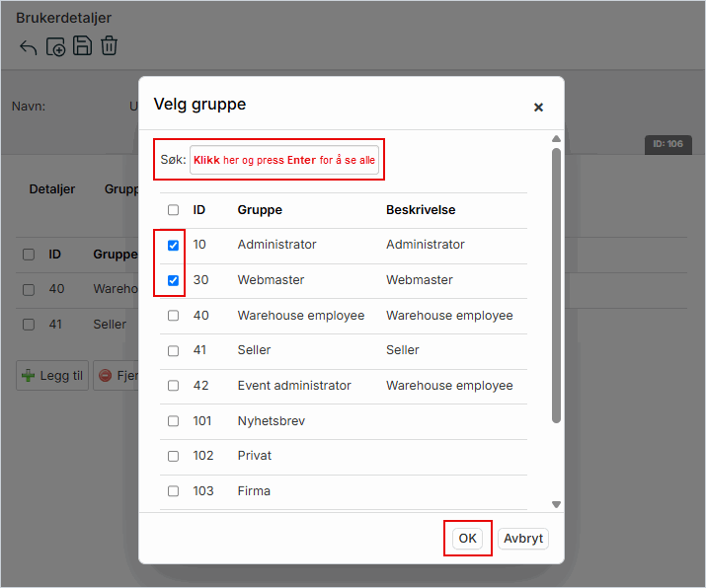Uncheck the Administrator group checkbox
The width and height of the screenshot is (706, 588).
click(x=173, y=245)
